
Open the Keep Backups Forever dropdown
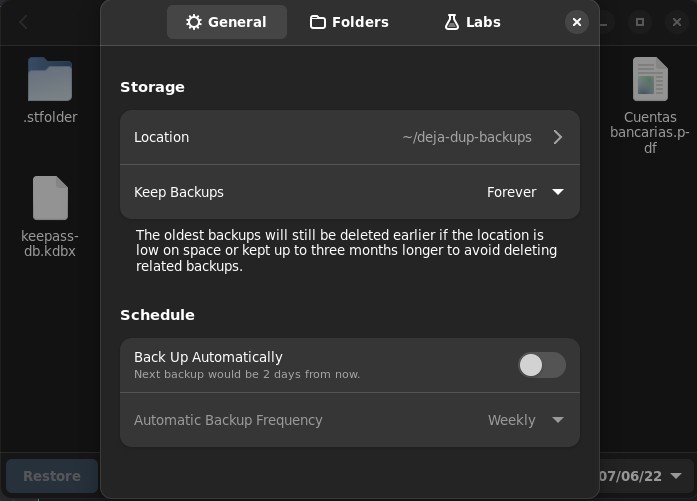coord(525,192)
